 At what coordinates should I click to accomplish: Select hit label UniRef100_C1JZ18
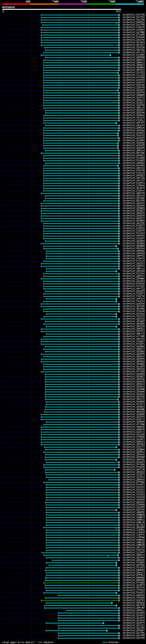click(x=134, y=75)
